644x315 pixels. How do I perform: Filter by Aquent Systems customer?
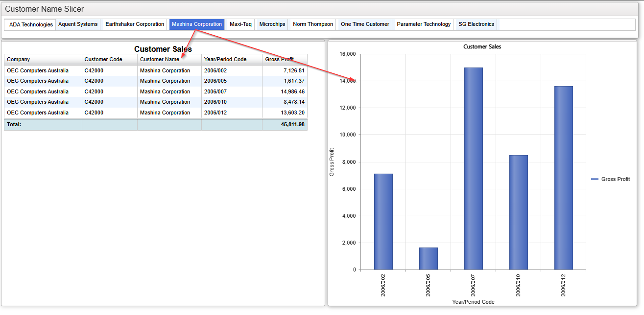[78, 24]
